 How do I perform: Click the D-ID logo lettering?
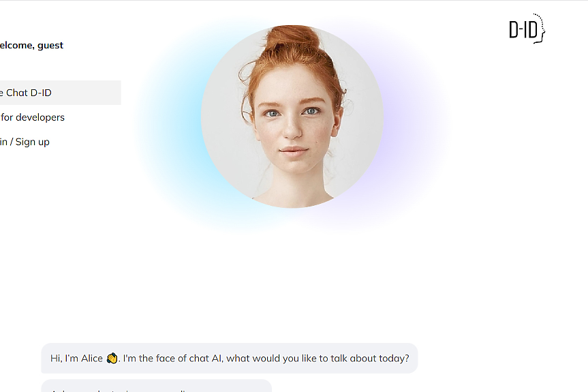pyautogui.click(x=523, y=30)
